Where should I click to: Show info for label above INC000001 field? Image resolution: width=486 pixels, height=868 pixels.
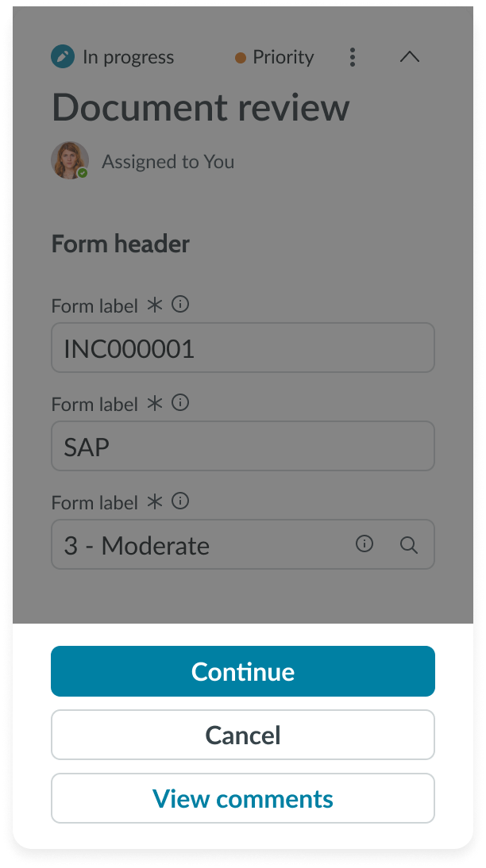coord(181,305)
